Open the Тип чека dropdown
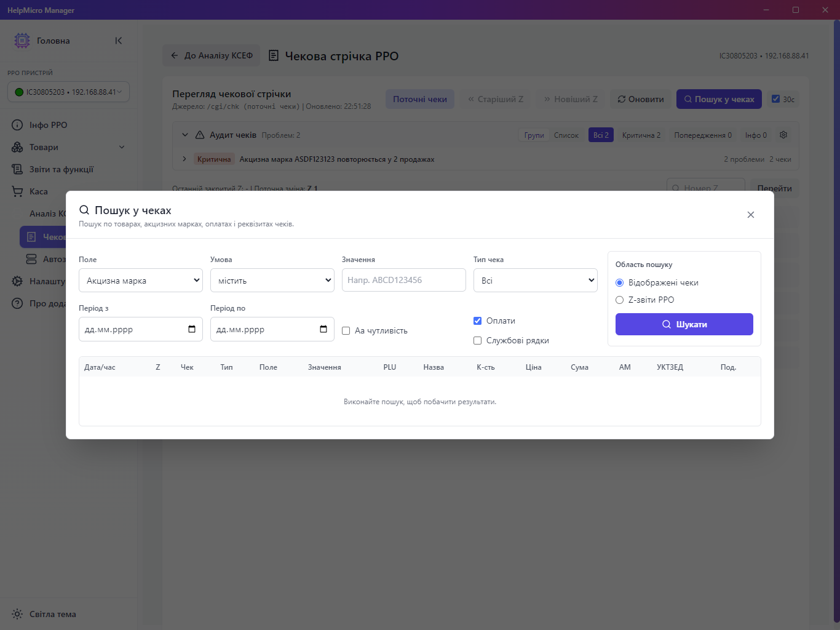The width and height of the screenshot is (840, 630). [536, 281]
